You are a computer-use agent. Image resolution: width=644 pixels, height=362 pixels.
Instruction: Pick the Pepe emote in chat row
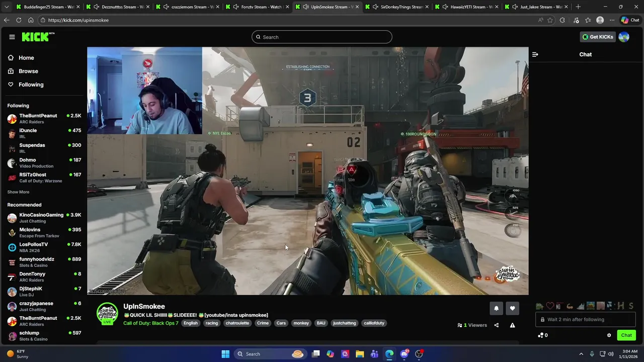click(x=539, y=306)
